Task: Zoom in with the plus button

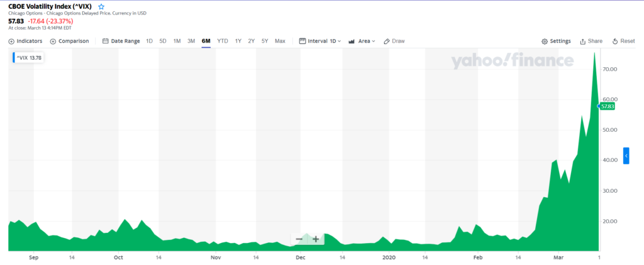Action: 316,239
